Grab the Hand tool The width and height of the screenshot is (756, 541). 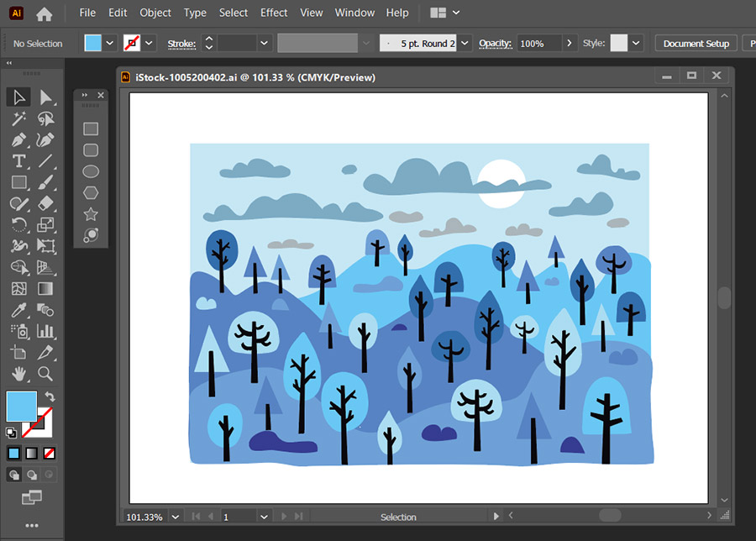click(x=18, y=376)
